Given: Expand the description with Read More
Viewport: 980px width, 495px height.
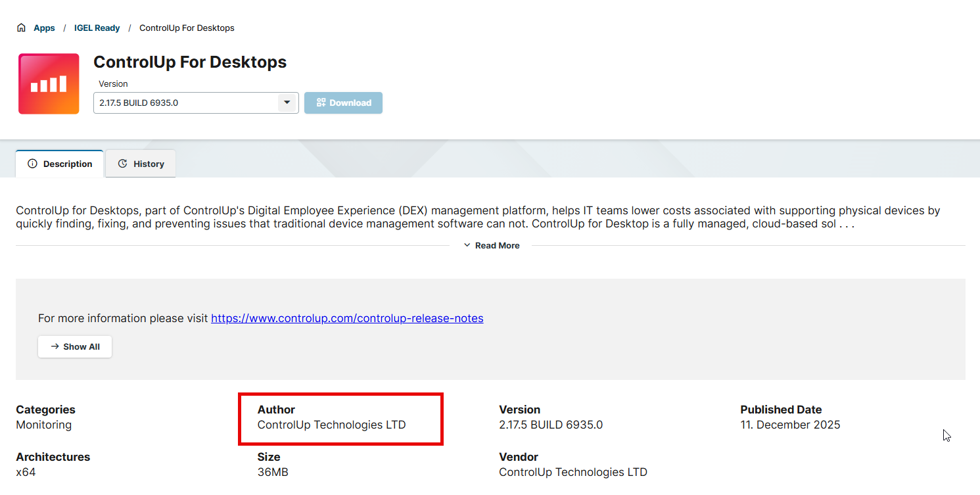Looking at the screenshot, I should click(497, 245).
